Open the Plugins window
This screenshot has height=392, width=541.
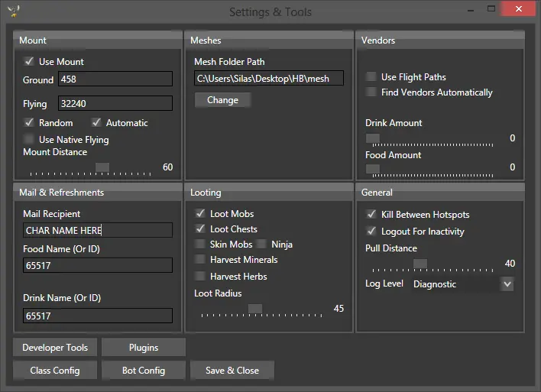[144, 348]
